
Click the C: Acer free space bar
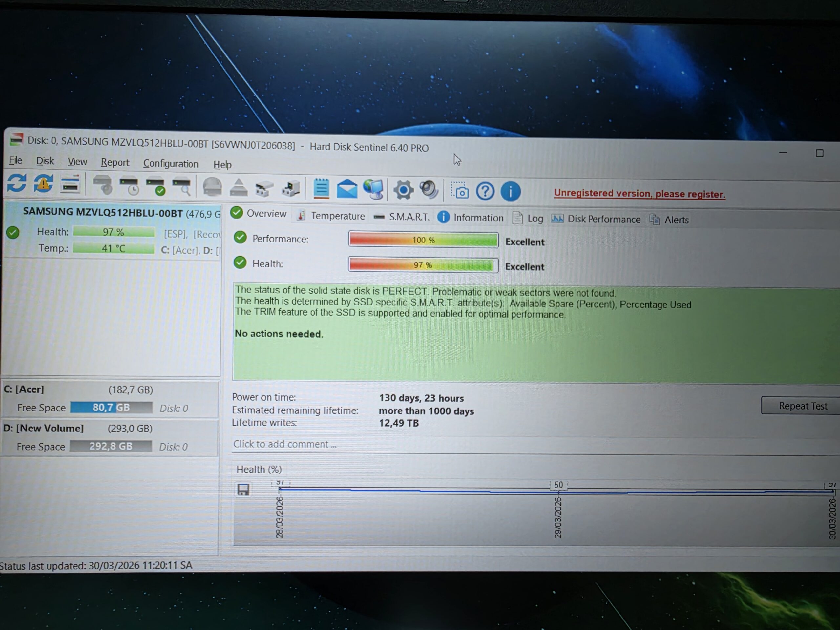point(111,408)
